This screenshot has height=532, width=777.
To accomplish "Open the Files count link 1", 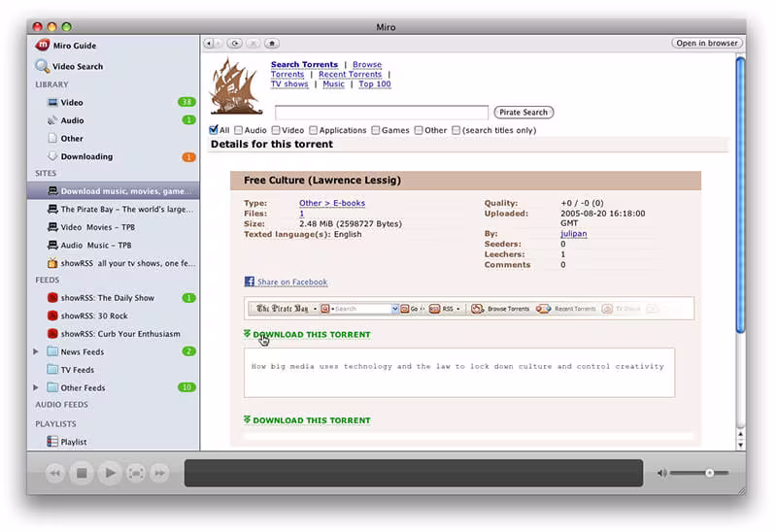I will 301,214.
